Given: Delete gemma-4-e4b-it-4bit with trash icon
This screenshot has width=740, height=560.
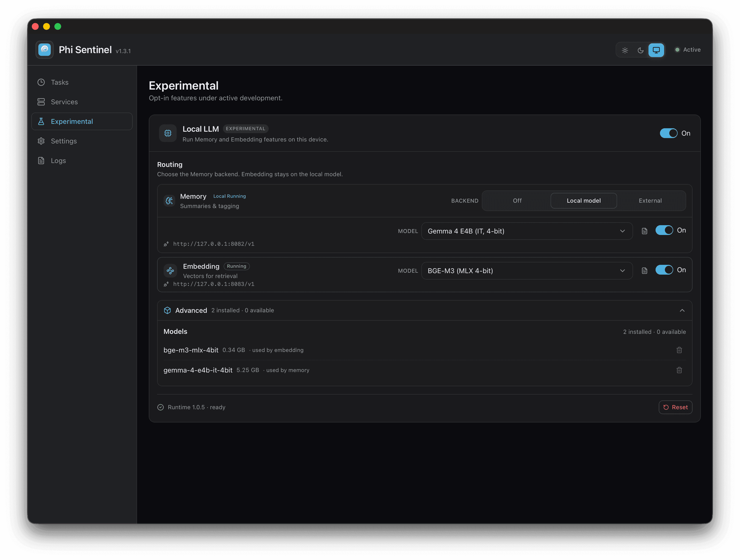Looking at the screenshot, I should click(679, 370).
